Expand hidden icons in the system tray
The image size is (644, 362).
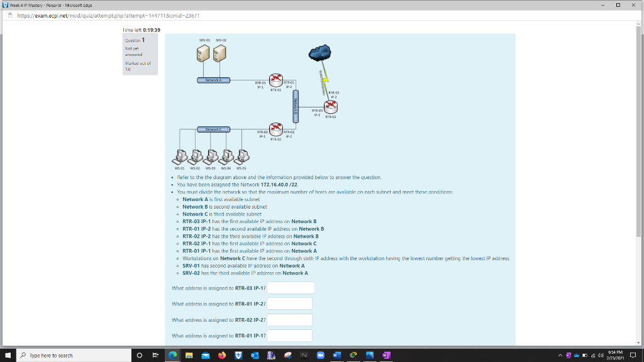click(x=560, y=355)
